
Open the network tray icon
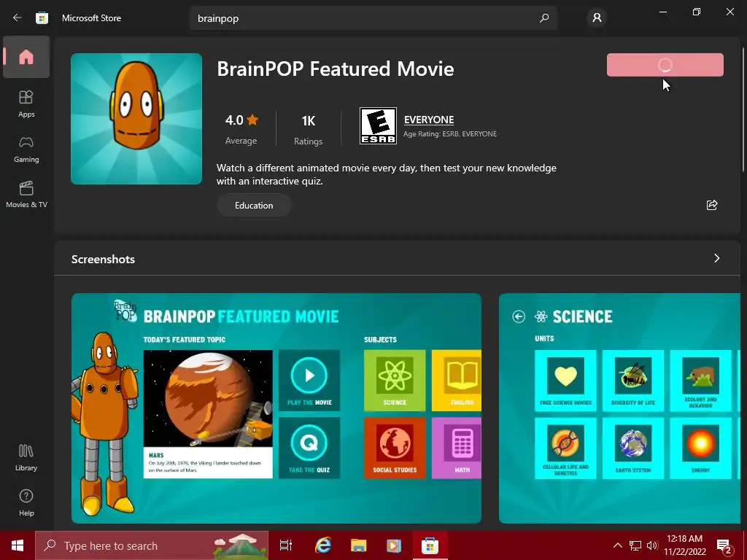[x=635, y=545]
